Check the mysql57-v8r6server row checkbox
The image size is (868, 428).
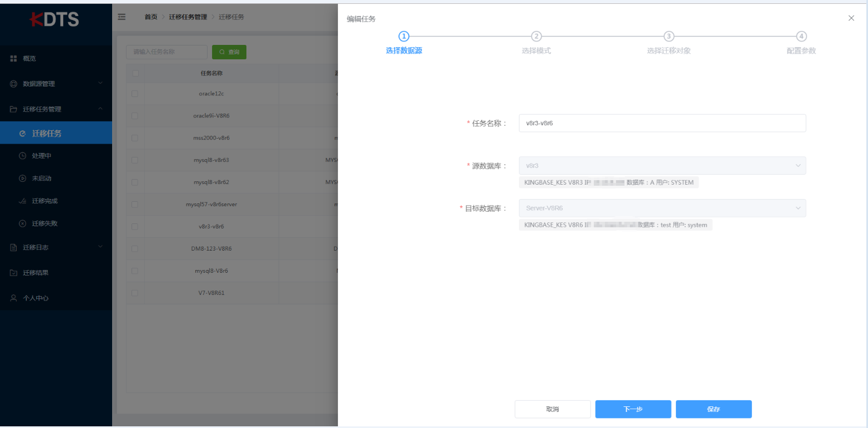(x=135, y=205)
